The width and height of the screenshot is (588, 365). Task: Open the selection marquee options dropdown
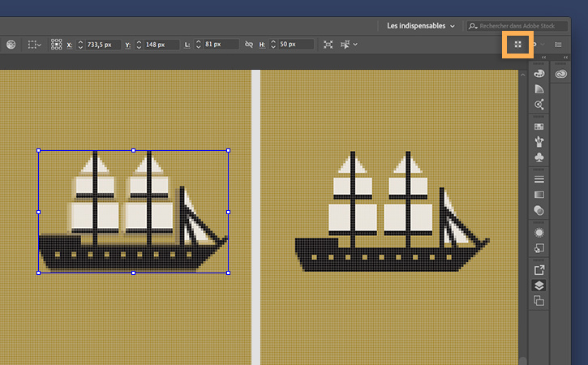(35, 45)
